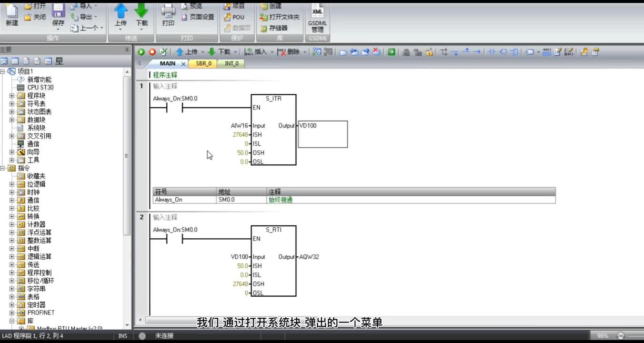
Task: Click the pause program status icon
Action: (328, 52)
